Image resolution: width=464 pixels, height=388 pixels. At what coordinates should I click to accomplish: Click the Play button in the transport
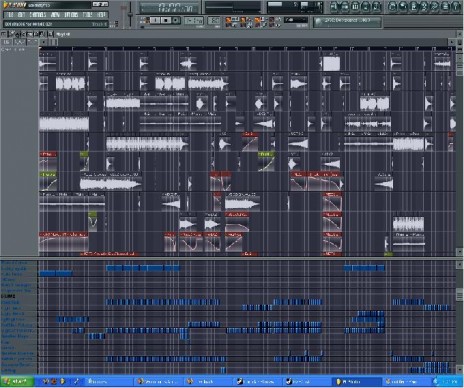pos(155,21)
